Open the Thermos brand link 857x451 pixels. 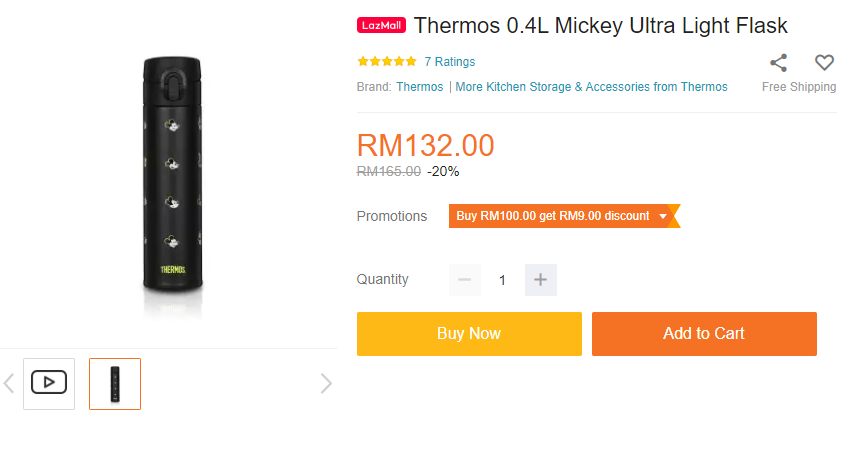420,87
